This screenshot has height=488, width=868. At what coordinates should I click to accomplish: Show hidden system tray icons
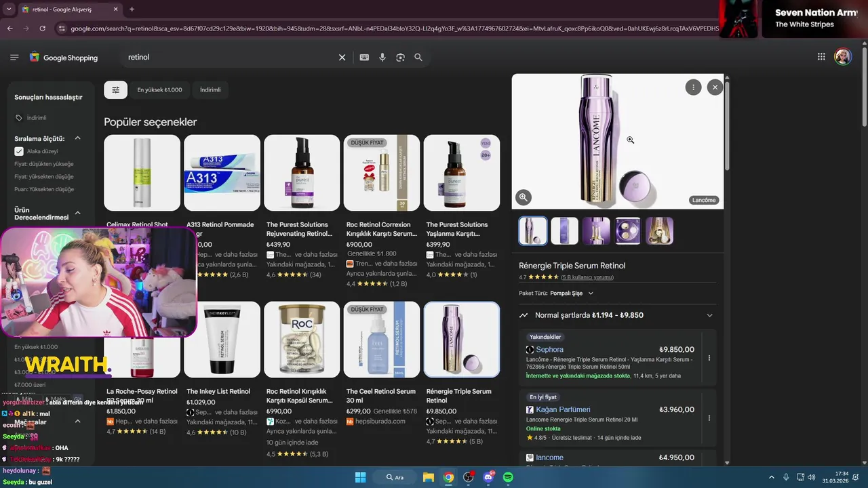pyautogui.click(x=771, y=477)
